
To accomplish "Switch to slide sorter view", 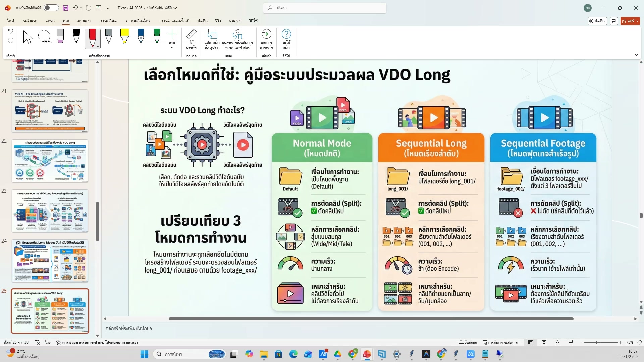I will click(x=544, y=342).
